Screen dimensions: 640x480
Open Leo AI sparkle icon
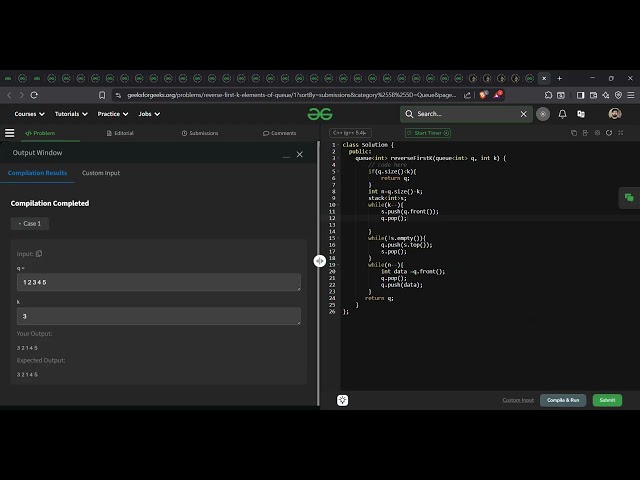(x=606, y=95)
